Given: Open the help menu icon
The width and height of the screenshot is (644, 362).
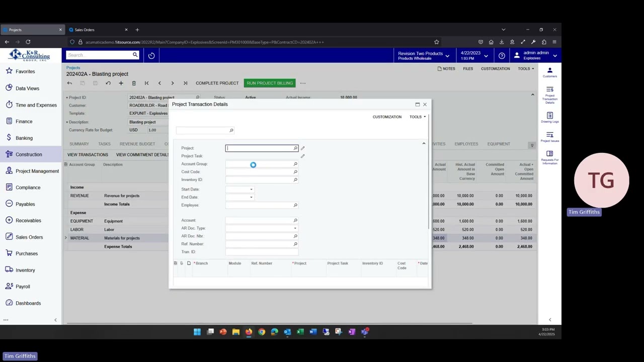Looking at the screenshot, I should click(502, 55).
